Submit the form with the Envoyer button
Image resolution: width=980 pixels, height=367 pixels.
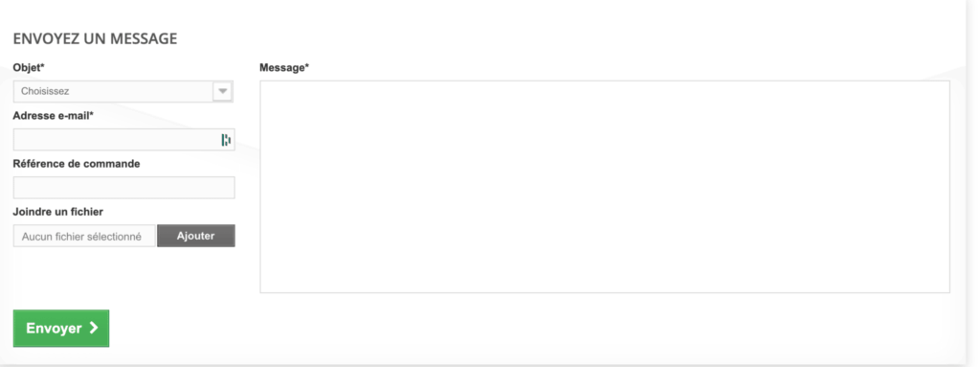tap(61, 328)
